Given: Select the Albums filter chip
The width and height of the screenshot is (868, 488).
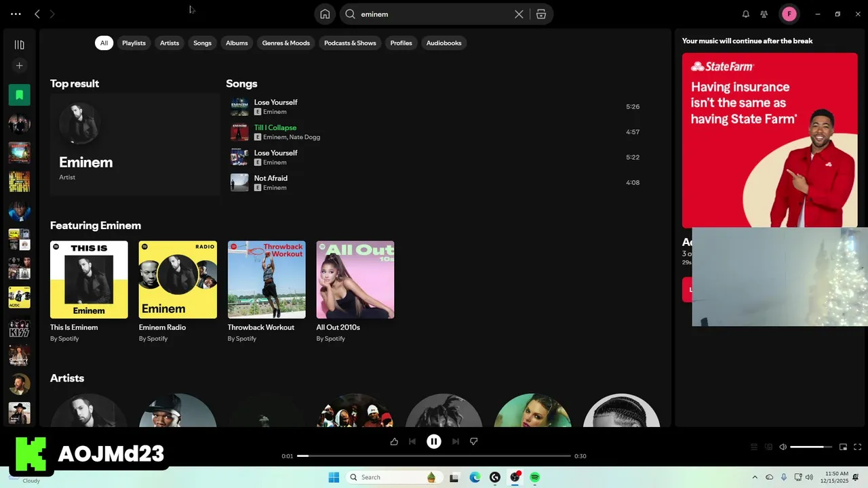Looking at the screenshot, I should click(x=237, y=43).
